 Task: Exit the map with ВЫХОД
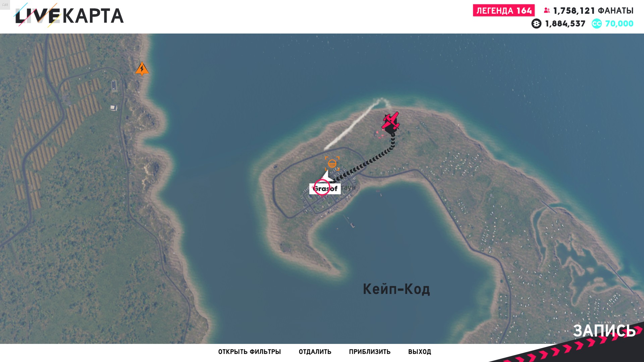(x=420, y=352)
